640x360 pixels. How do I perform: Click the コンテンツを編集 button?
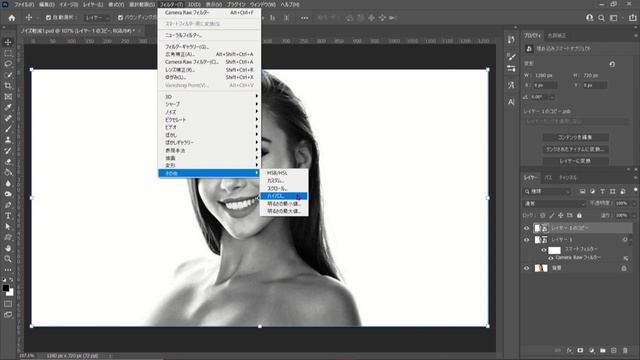[576, 137]
